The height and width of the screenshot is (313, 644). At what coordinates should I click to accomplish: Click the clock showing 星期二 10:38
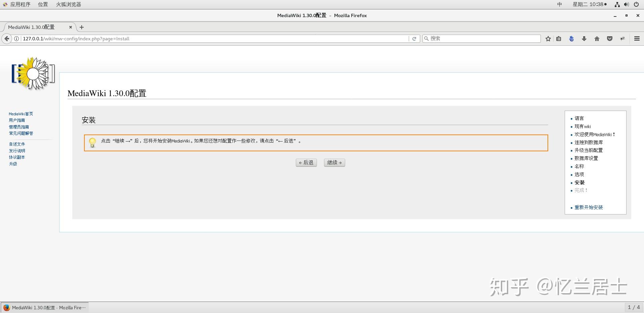point(590,4)
